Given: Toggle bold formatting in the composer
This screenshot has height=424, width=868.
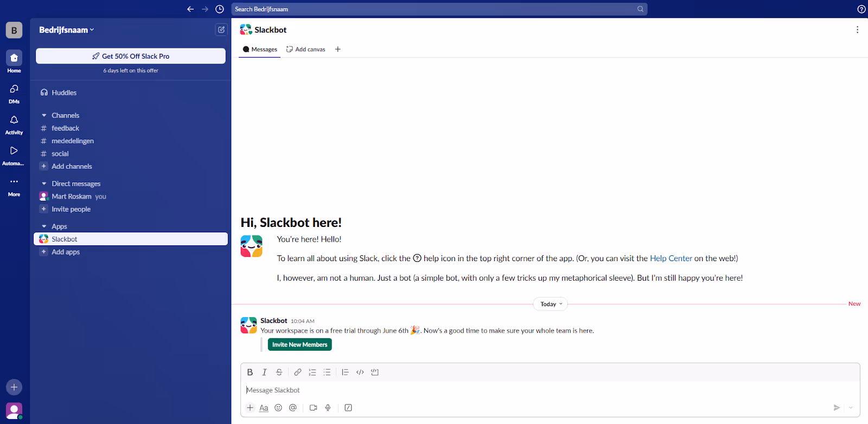Looking at the screenshot, I should click(250, 372).
